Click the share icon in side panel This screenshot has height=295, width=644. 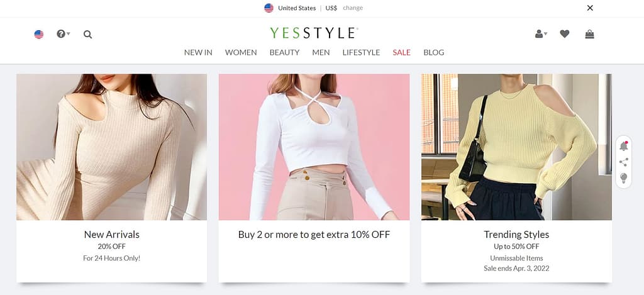click(623, 162)
